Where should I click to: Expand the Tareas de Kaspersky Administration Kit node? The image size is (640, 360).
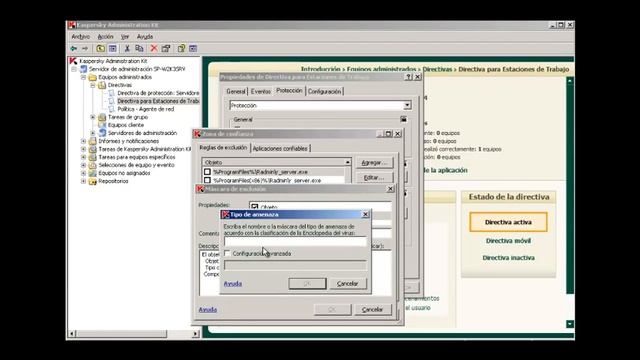[x=84, y=149]
